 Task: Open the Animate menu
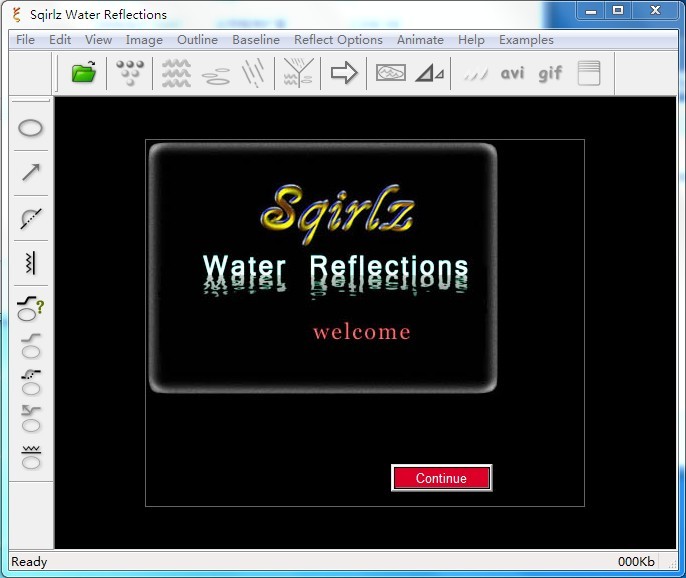point(420,40)
